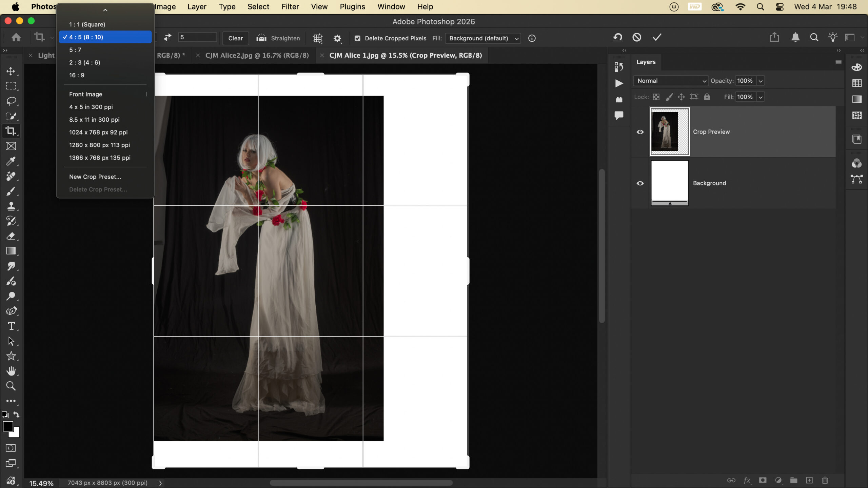Image resolution: width=868 pixels, height=488 pixels.
Task: Choose 16 : 9 crop ratio preset
Action: (77, 75)
